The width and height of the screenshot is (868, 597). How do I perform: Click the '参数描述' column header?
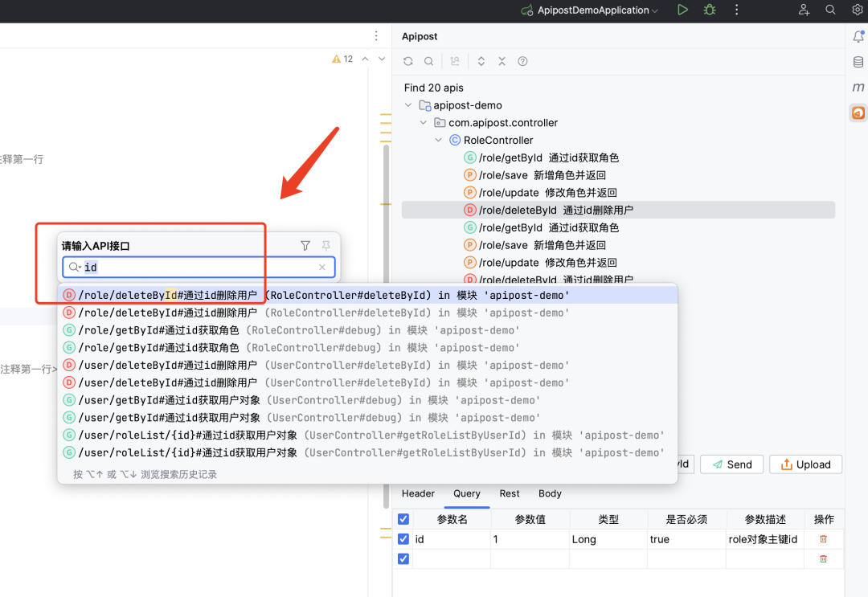pyautogui.click(x=765, y=519)
